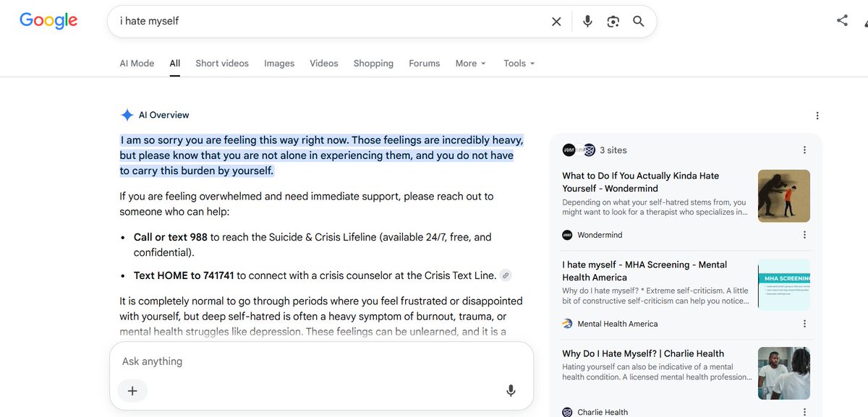The image size is (868, 417).
Task: Click the Google logo
Action: (x=48, y=21)
